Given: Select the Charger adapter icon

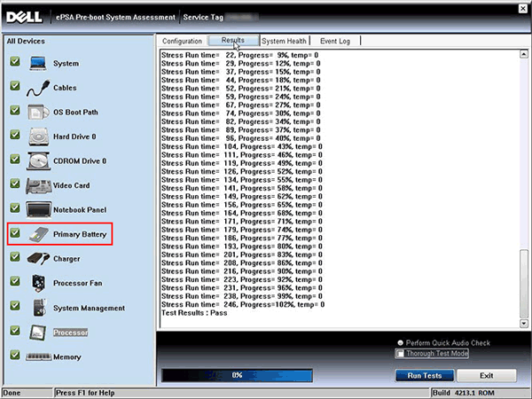Looking at the screenshot, I should tap(38, 259).
